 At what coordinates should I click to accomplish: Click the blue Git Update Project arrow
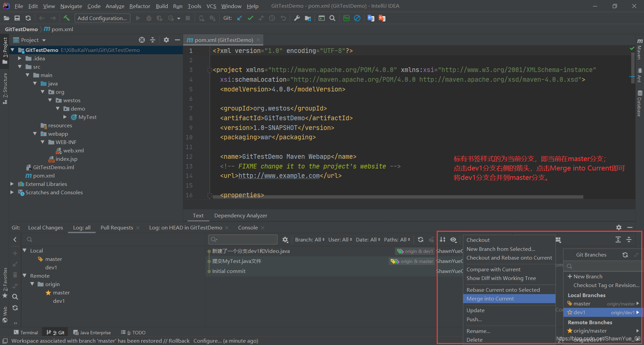tap(239, 18)
